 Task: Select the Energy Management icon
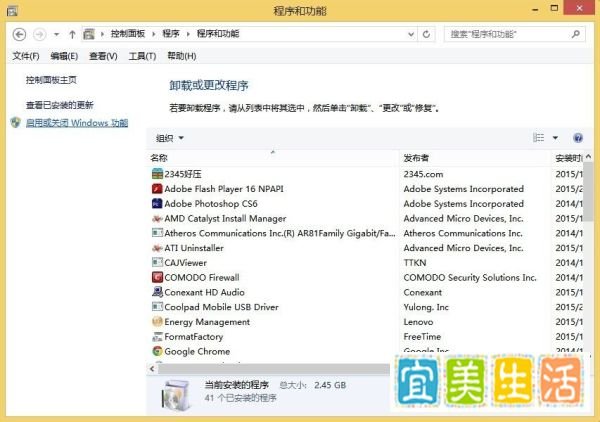click(x=157, y=321)
